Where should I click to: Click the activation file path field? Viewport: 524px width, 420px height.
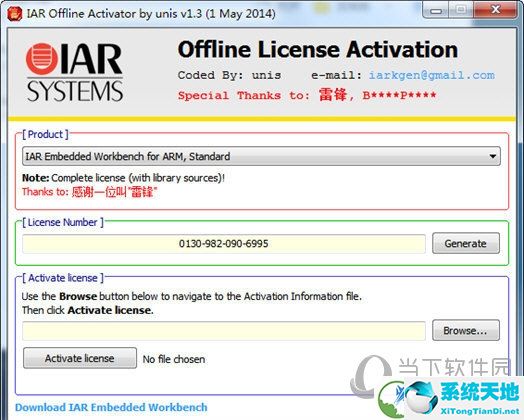pos(224,331)
